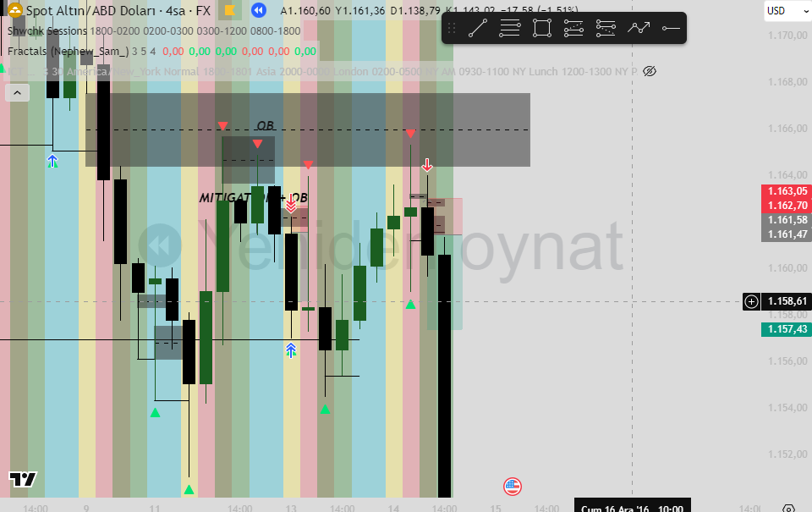The image size is (812, 512).
Task: Click the 'Asia 2000-0000' ICT legend value
Action: pyautogui.click(x=294, y=72)
